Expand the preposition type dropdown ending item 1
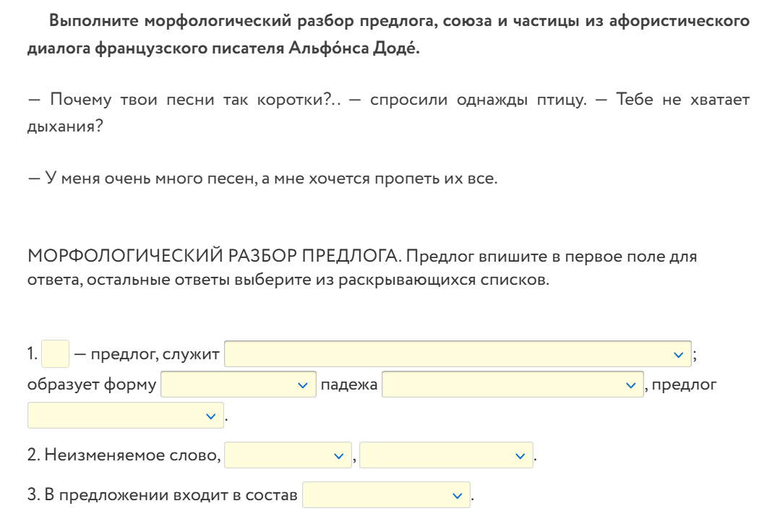Screen dimensions: 772x532 point(126,416)
